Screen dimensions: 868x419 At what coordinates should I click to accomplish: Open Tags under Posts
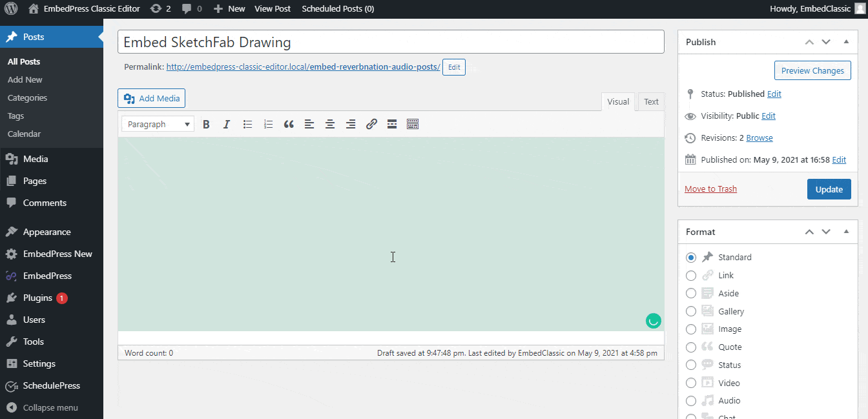tap(16, 116)
